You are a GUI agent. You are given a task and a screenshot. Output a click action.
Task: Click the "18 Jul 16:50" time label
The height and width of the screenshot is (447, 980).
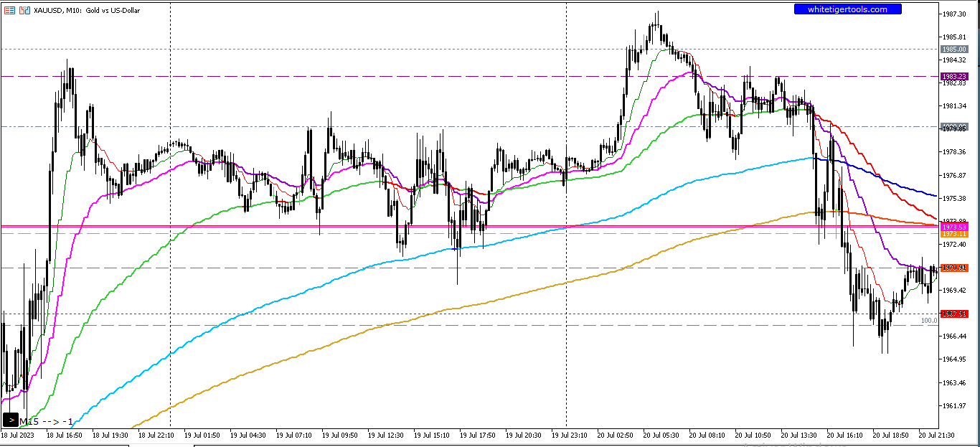pos(65,435)
